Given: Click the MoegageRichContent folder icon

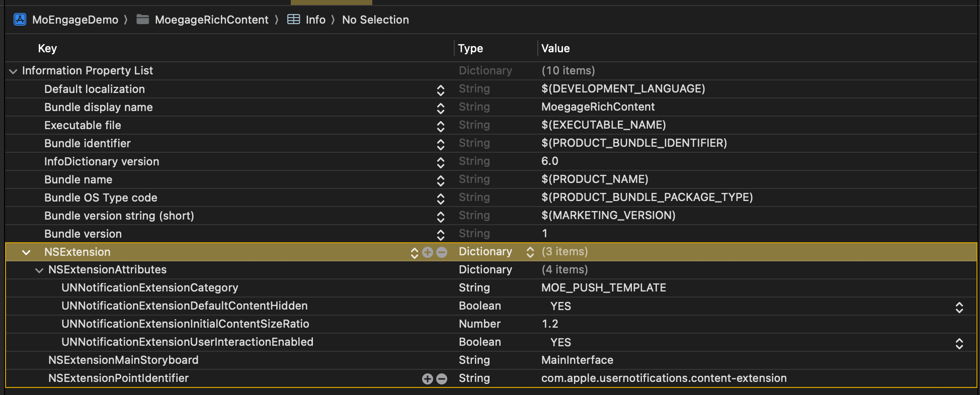Looking at the screenshot, I should (x=143, y=20).
